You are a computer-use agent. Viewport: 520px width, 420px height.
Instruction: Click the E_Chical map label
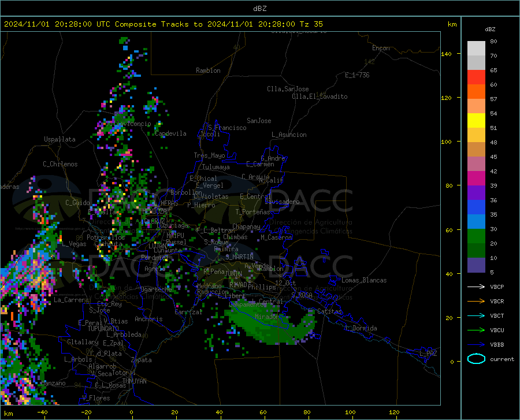tap(203, 179)
